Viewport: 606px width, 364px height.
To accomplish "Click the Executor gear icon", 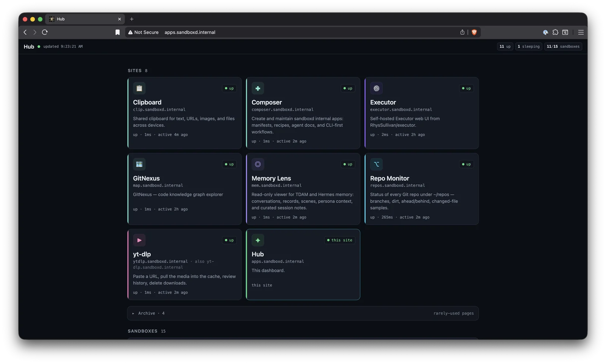I will click(376, 88).
